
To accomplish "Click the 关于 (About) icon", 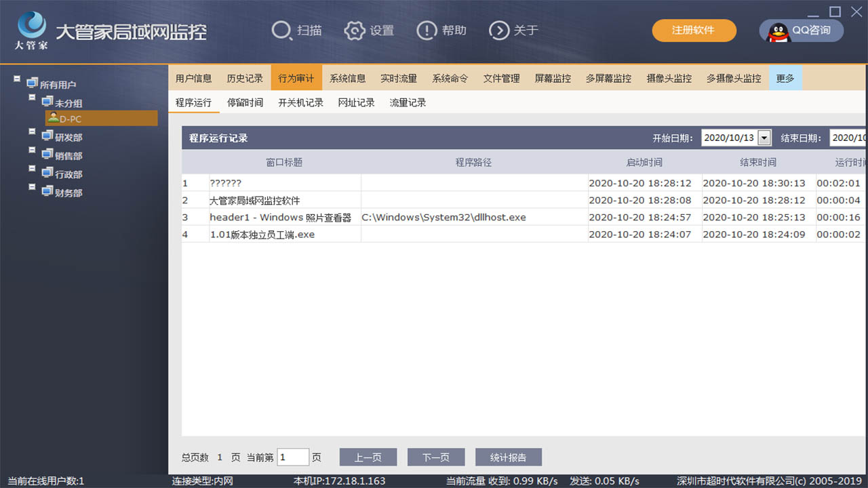I will [513, 30].
